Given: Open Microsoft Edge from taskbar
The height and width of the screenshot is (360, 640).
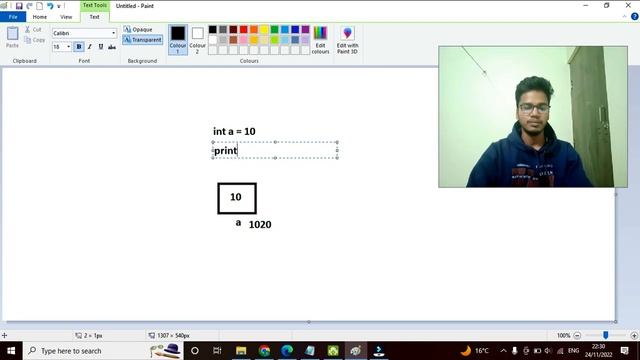Looking at the screenshot, I should [x=287, y=351].
